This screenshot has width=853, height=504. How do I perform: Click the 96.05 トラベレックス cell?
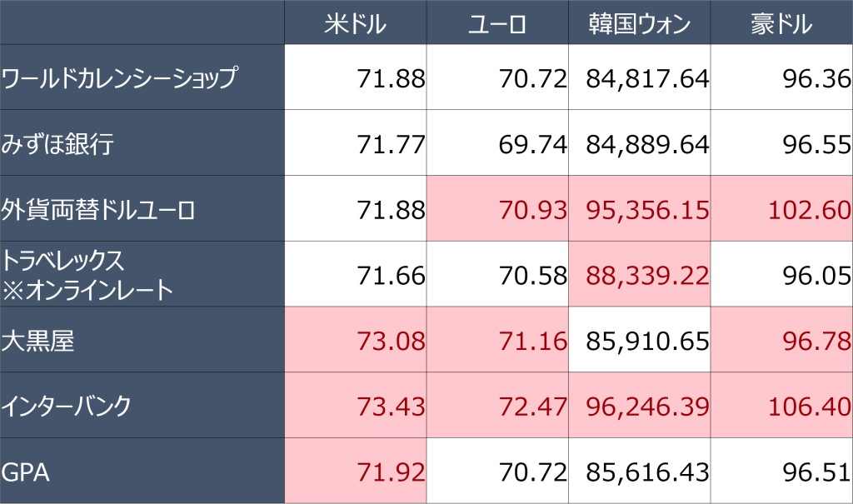pyautogui.click(x=781, y=274)
